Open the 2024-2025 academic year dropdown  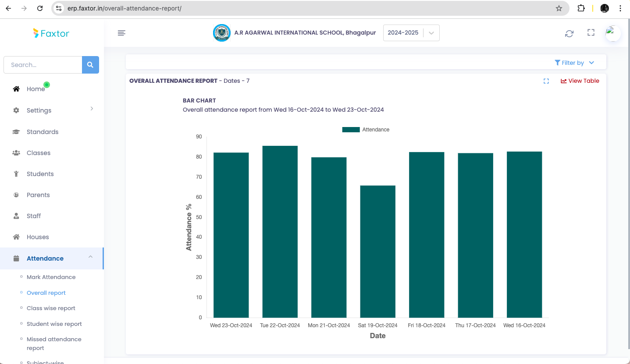(411, 33)
